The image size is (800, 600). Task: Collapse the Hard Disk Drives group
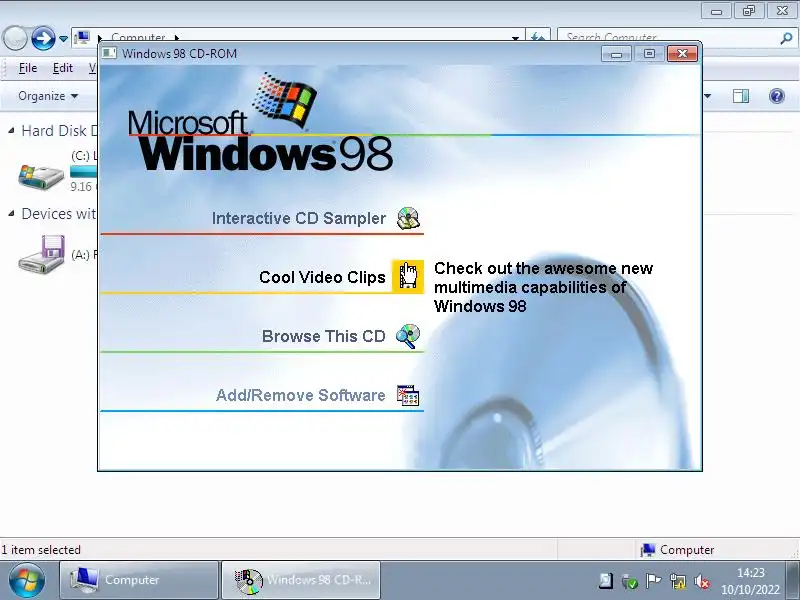11,131
